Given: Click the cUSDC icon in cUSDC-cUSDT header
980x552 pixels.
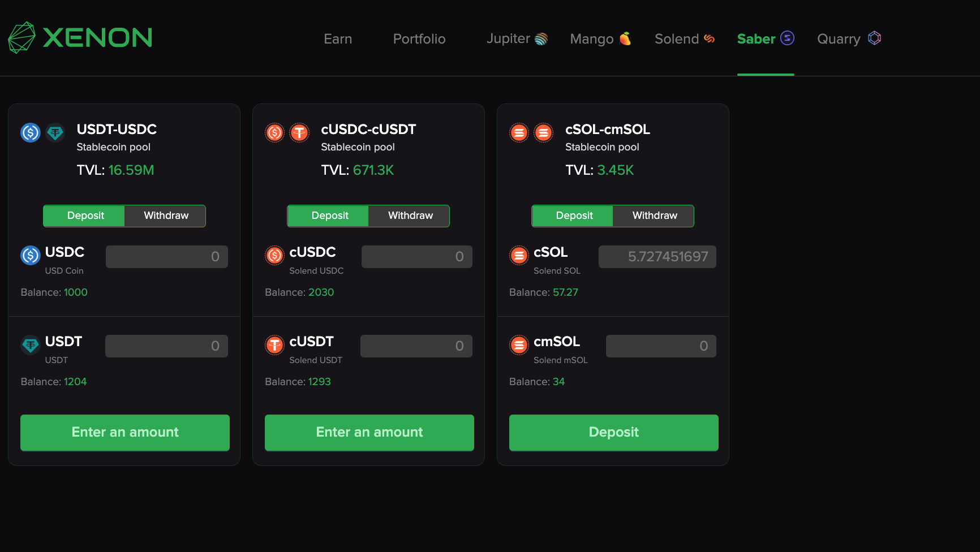Looking at the screenshot, I should (x=275, y=133).
